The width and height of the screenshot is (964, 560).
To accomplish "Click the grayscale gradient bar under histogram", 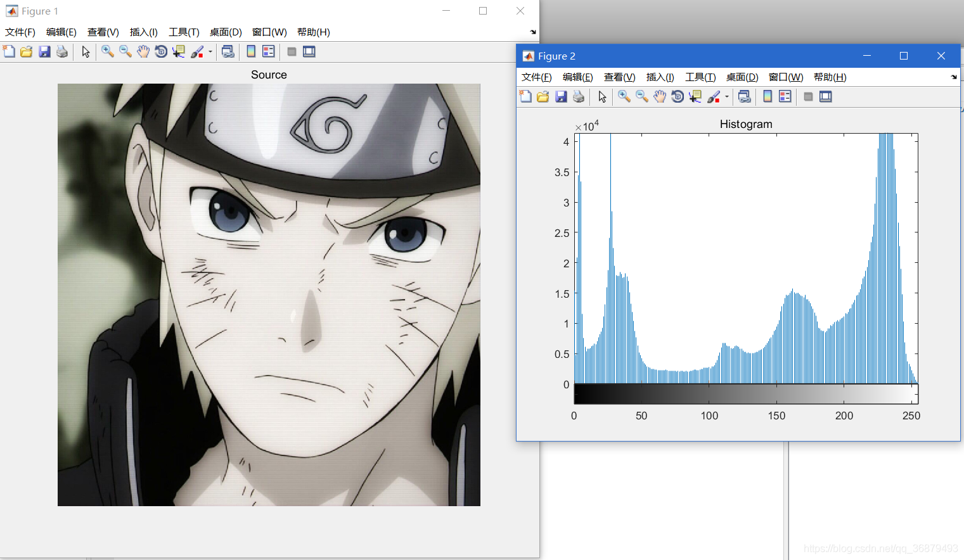I will click(x=746, y=394).
